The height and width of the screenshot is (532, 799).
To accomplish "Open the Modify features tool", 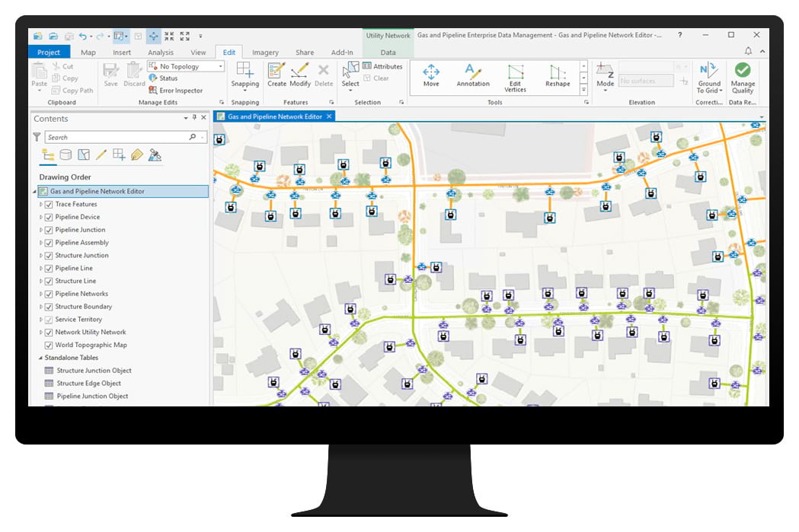I will point(300,75).
